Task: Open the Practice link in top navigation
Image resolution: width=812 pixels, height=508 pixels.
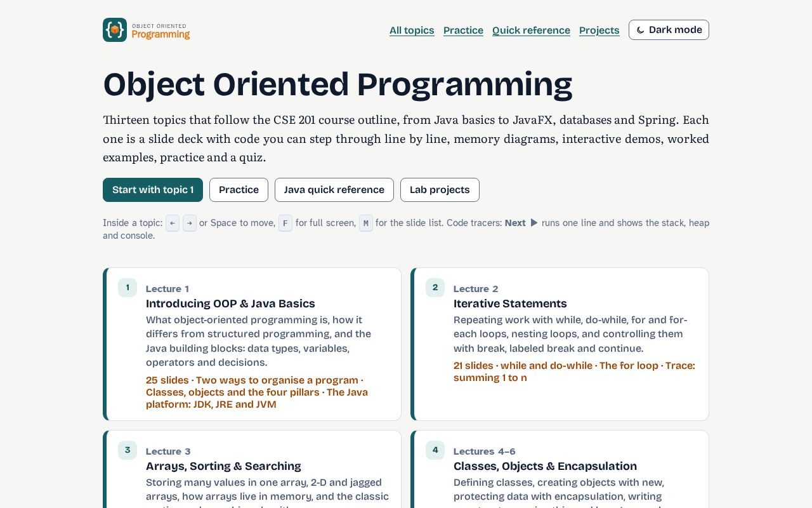Action: pyautogui.click(x=463, y=30)
